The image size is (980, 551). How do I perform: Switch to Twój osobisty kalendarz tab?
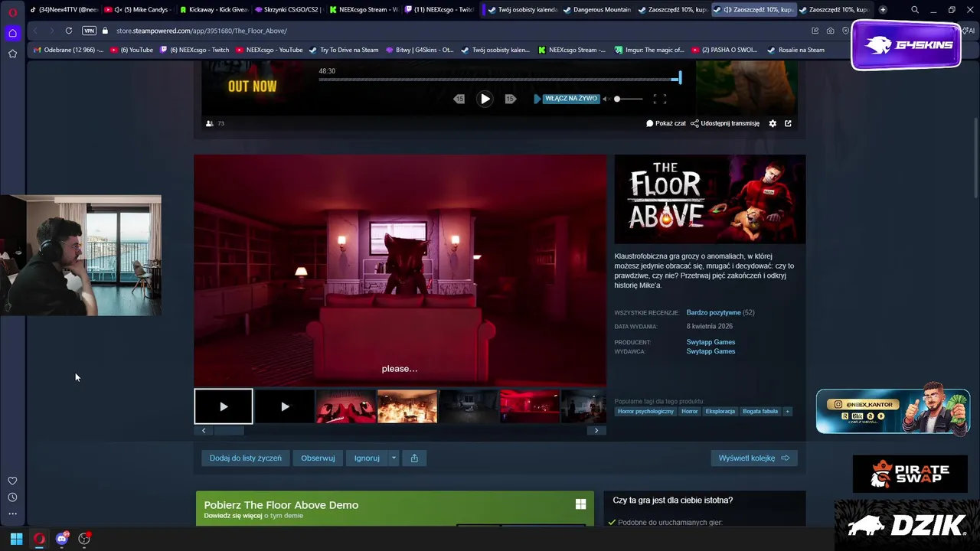point(522,10)
